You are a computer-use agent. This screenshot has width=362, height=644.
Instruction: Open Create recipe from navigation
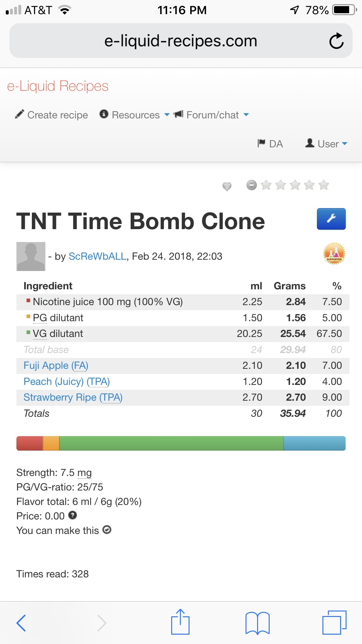tap(51, 115)
